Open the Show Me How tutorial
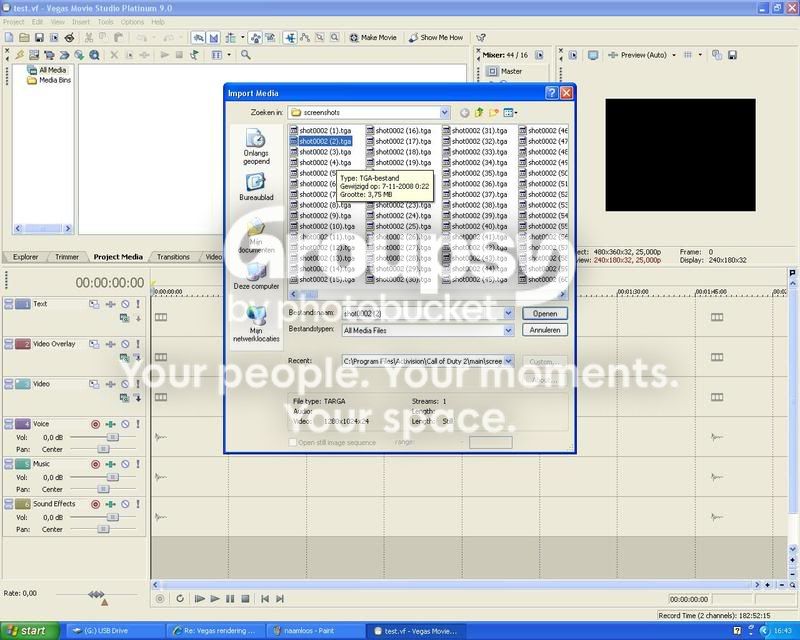 pos(436,38)
